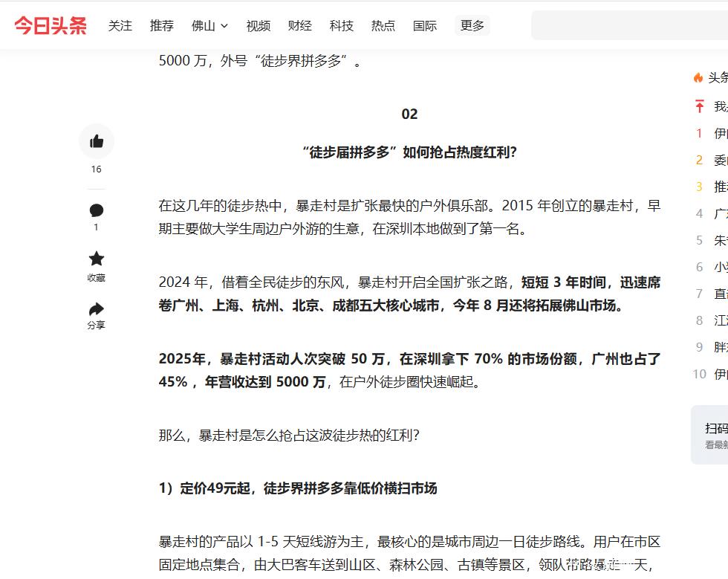Expand the 佛山 city dropdown

[x=209, y=25]
